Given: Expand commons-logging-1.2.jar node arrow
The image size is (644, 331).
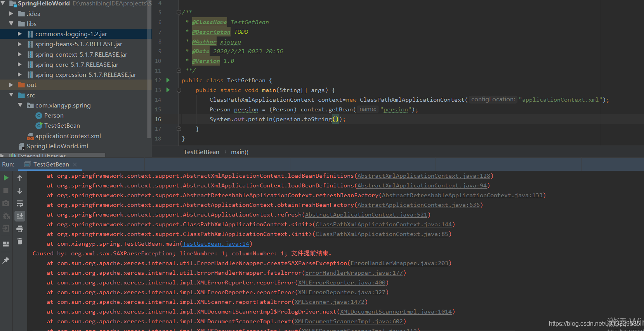Looking at the screenshot, I should (20, 34).
